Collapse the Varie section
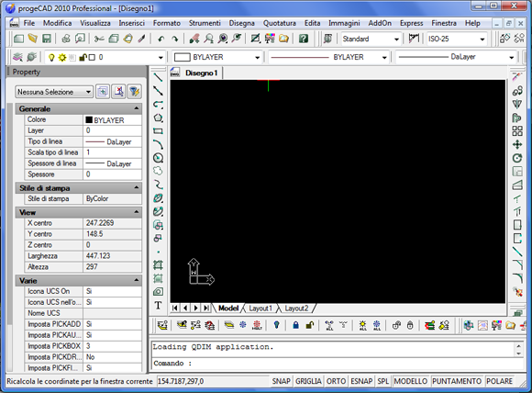532x393 pixels. pos(137,281)
